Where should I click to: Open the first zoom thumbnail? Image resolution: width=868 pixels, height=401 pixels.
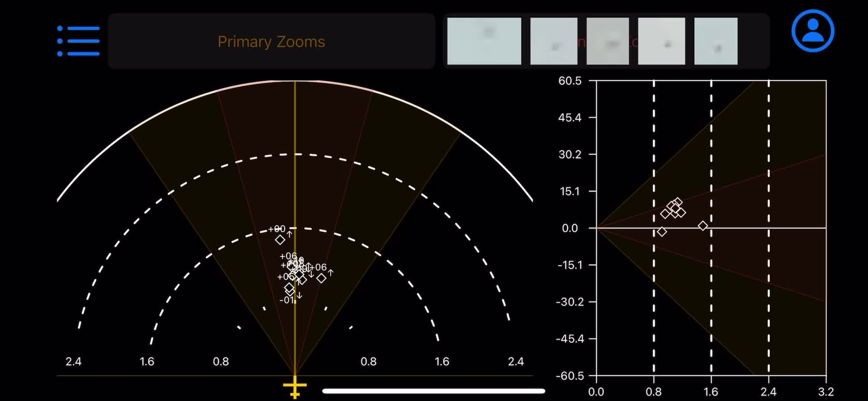coord(484,41)
